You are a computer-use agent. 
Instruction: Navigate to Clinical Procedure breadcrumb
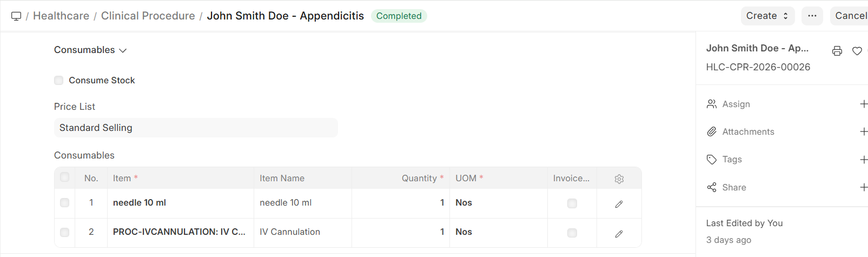pyautogui.click(x=148, y=16)
